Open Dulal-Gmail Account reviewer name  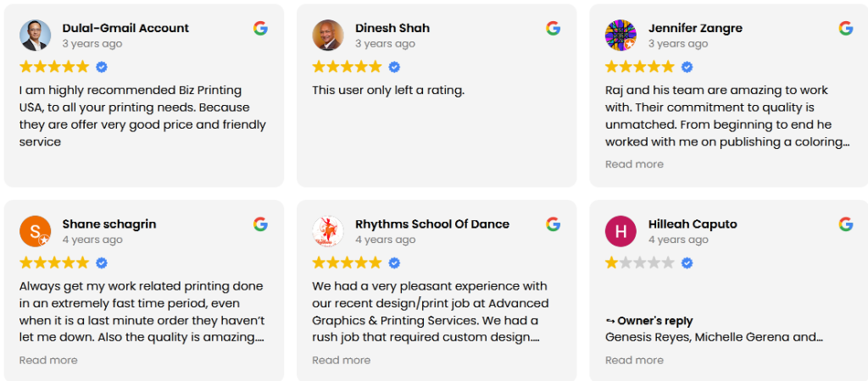coord(125,28)
